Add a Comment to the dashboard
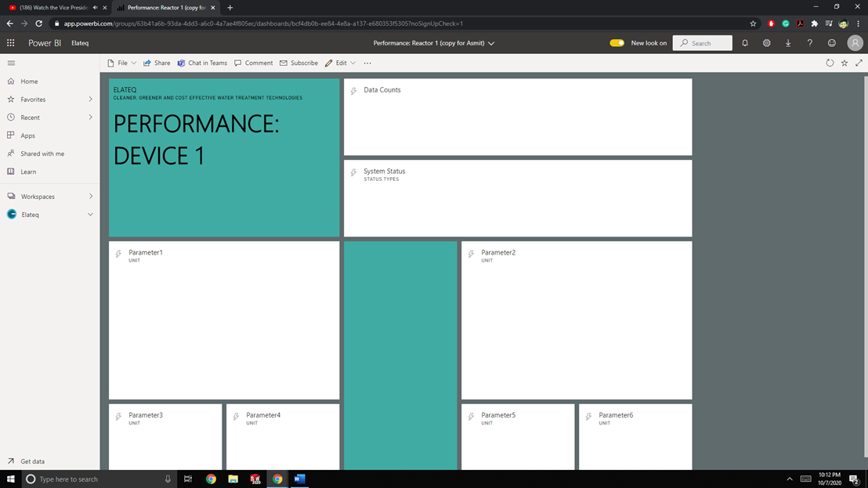Viewport: 868px width, 488px height. (x=254, y=63)
